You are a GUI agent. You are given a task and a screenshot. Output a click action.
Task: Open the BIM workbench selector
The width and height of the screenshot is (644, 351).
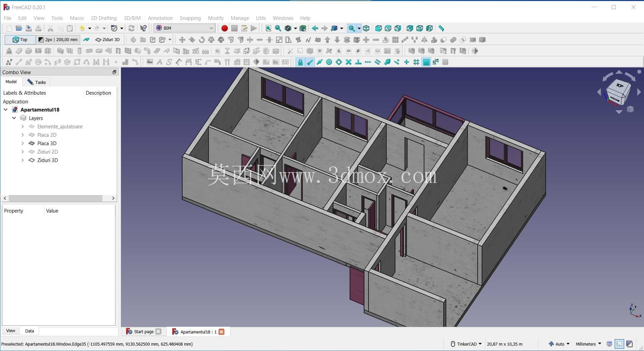(x=185, y=28)
